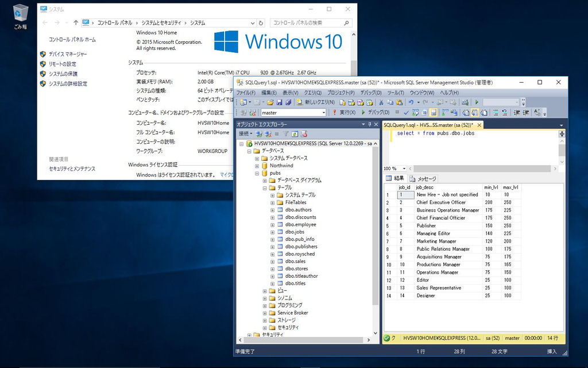Click the green Start play icon on top toolbar
This screenshot has height=368, width=588.
(x=477, y=102)
